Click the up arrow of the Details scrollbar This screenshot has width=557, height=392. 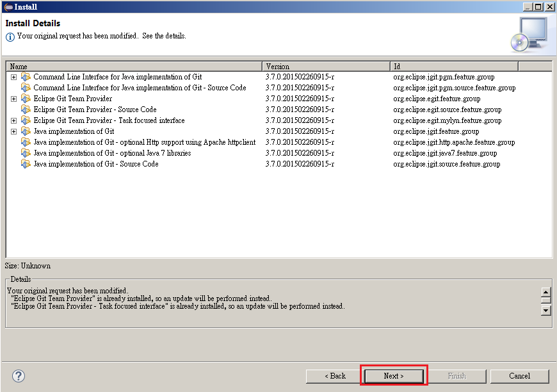coord(546,292)
